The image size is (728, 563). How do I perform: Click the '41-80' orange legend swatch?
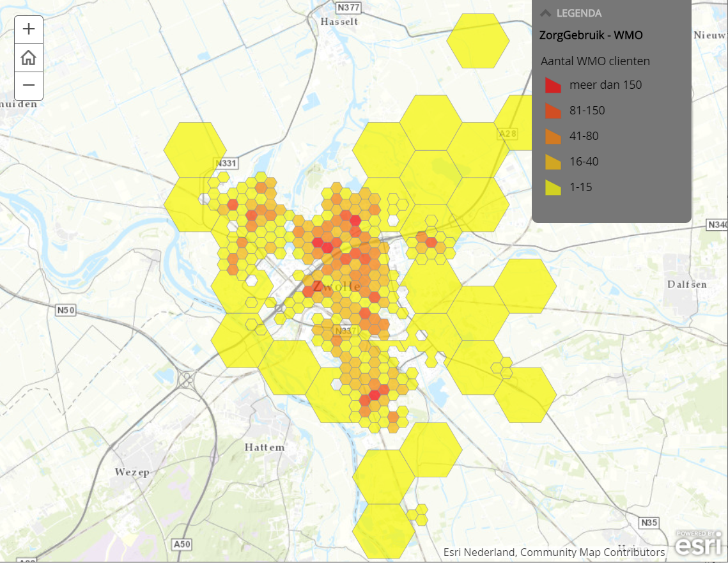tap(553, 136)
